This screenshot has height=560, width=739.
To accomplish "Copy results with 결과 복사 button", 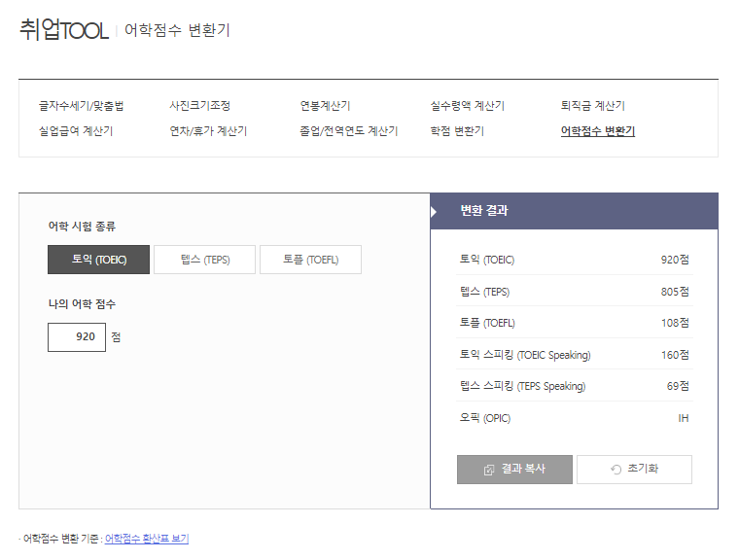I will (514, 470).
